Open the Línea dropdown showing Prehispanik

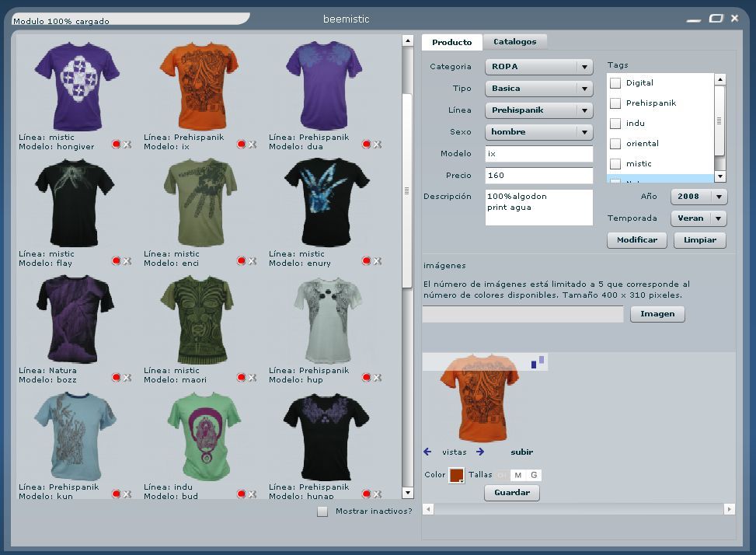pos(539,110)
